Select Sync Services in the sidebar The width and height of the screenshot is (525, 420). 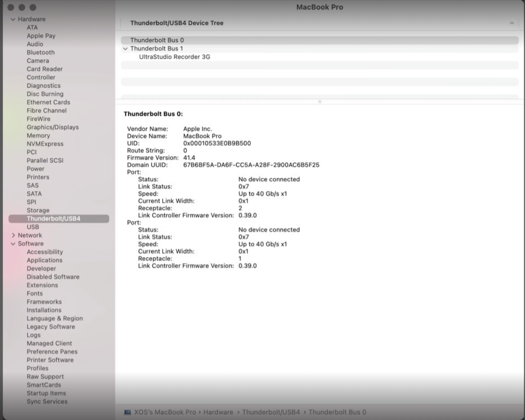(47, 402)
